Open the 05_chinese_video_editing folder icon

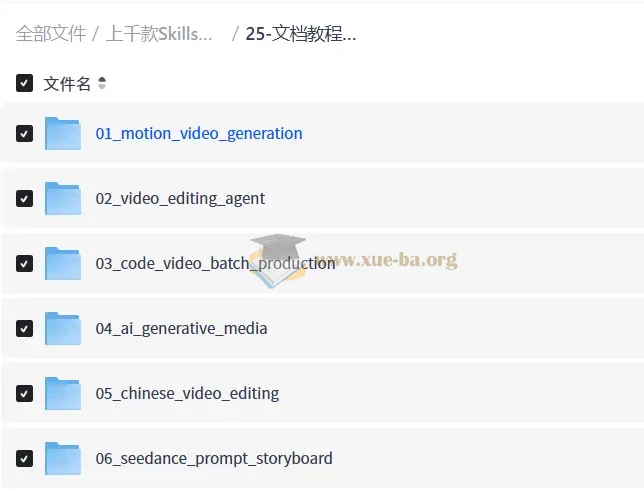click(63, 393)
